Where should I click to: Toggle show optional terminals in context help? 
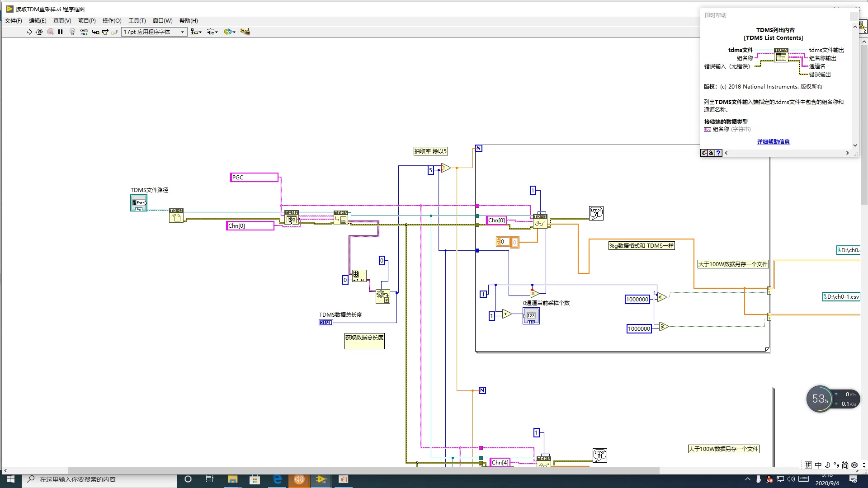pyautogui.click(x=704, y=153)
